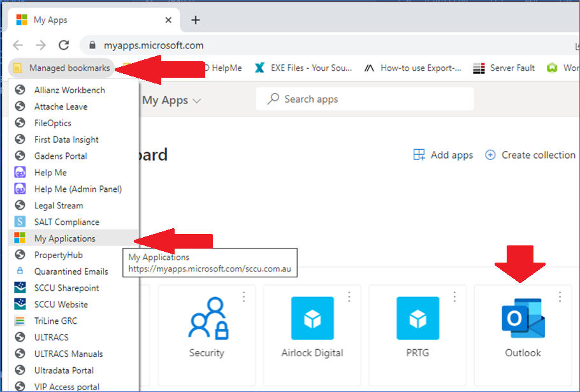Open Quarantined Emails bookmark

pyautogui.click(x=73, y=272)
